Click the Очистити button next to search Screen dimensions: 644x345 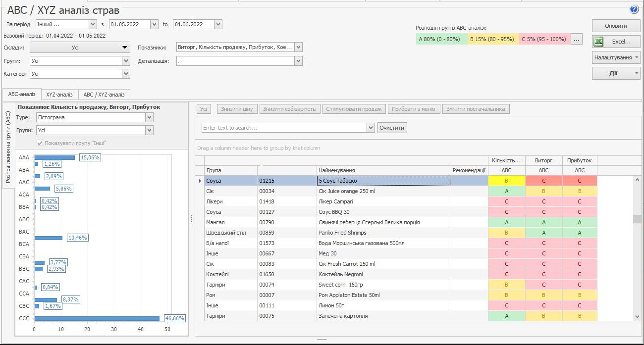(x=392, y=128)
